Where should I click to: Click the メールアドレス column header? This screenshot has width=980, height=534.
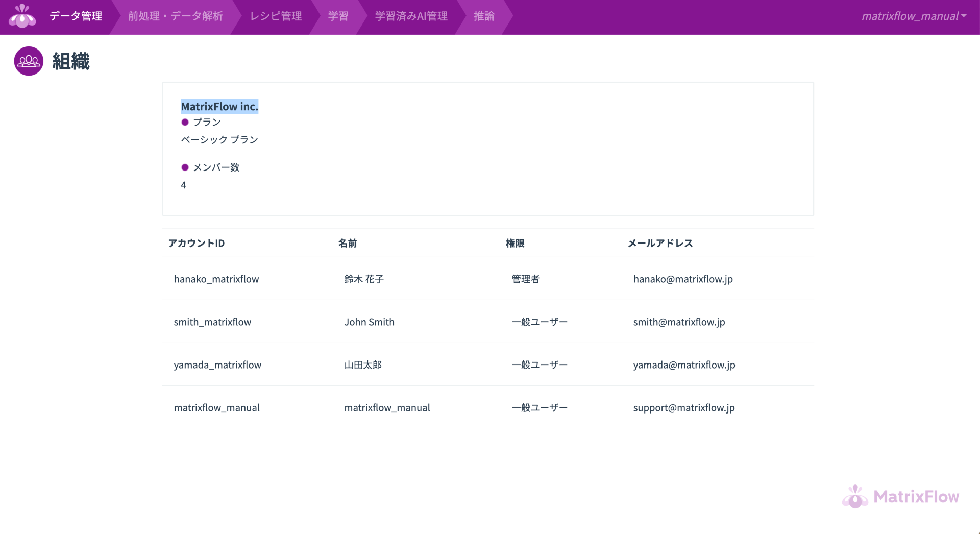pos(660,244)
